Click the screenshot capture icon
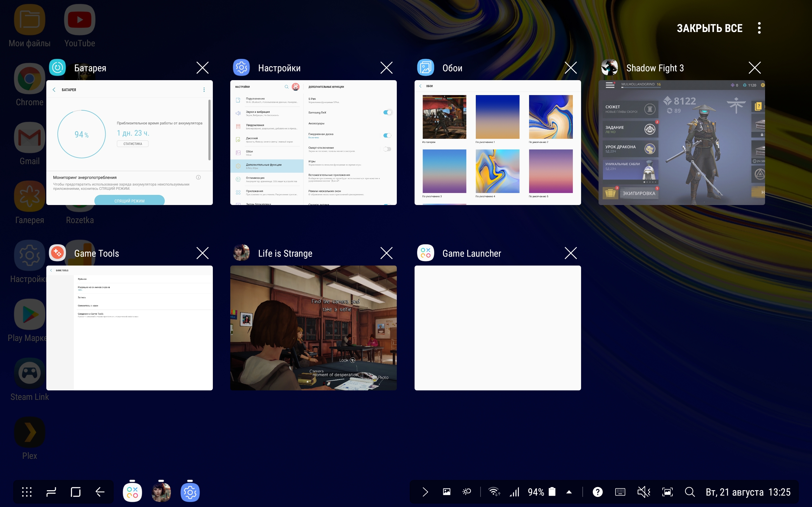Image resolution: width=812 pixels, height=507 pixels. point(667,492)
